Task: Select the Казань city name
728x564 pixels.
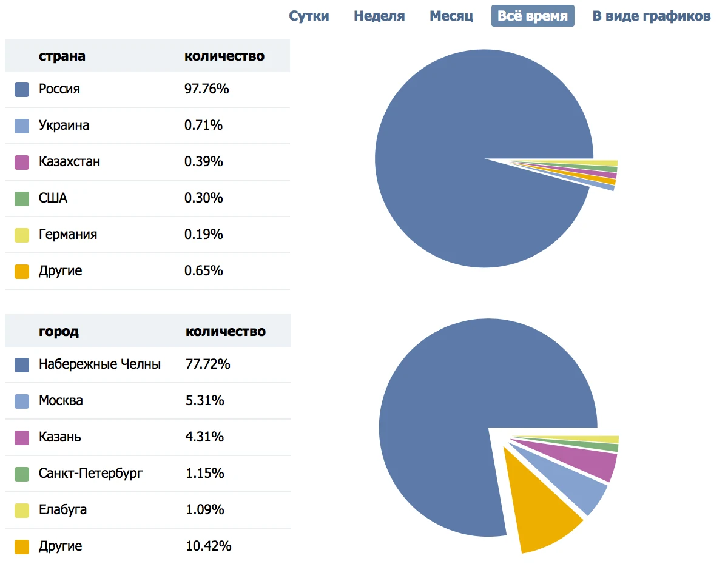Action: coord(60,437)
